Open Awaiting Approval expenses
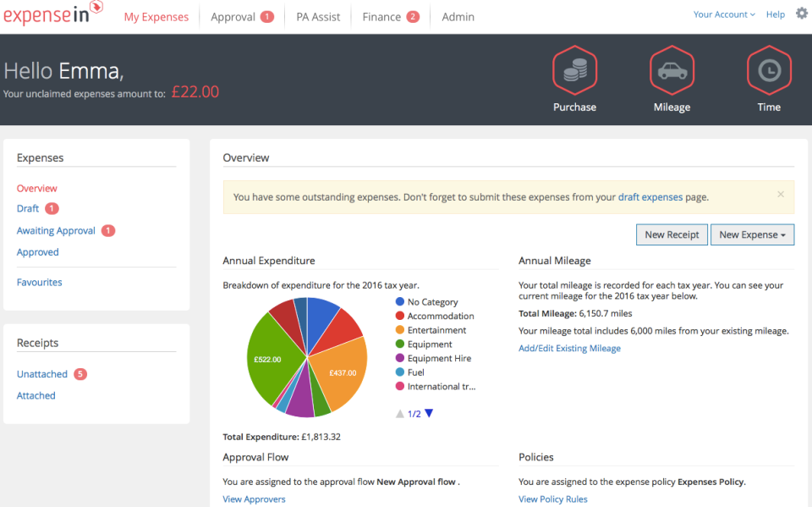 pos(57,230)
